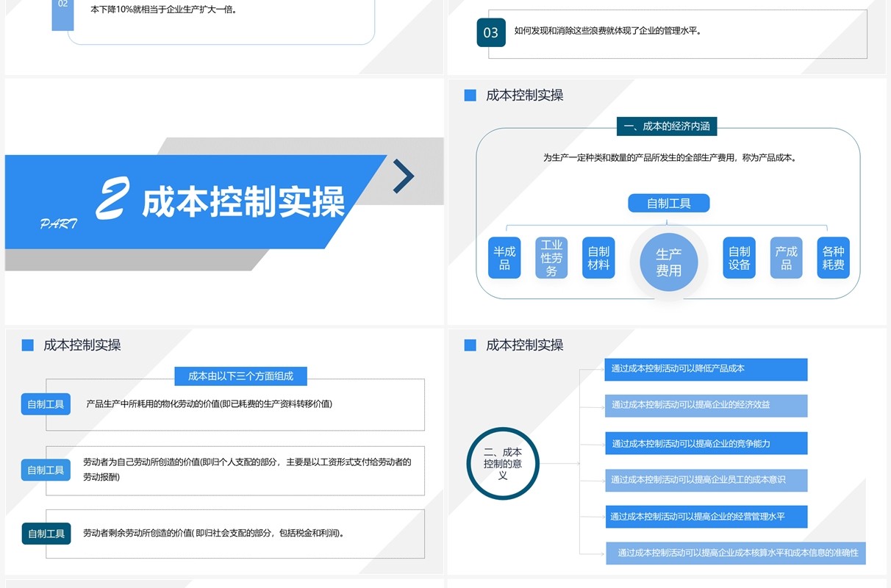Click the "半成品" box
Screen dimensions: 891x588
click(x=504, y=258)
